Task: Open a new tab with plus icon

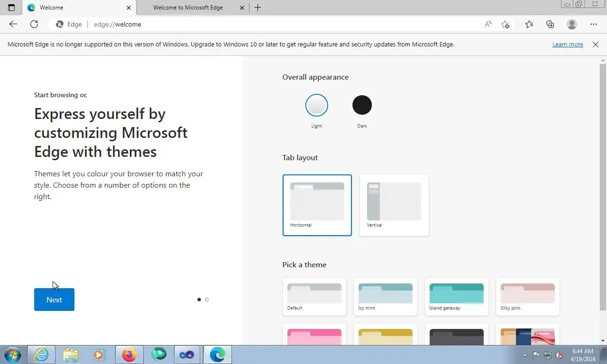Action: [258, 8]
